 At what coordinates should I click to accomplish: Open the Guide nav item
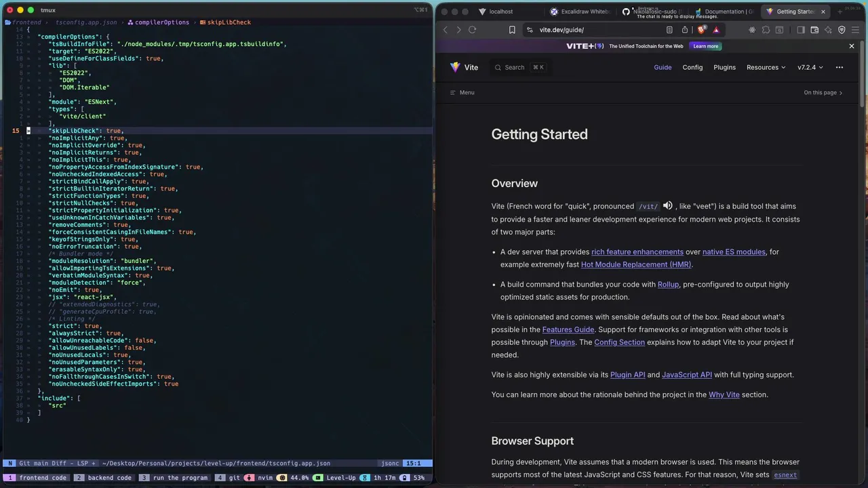point(663,67)
